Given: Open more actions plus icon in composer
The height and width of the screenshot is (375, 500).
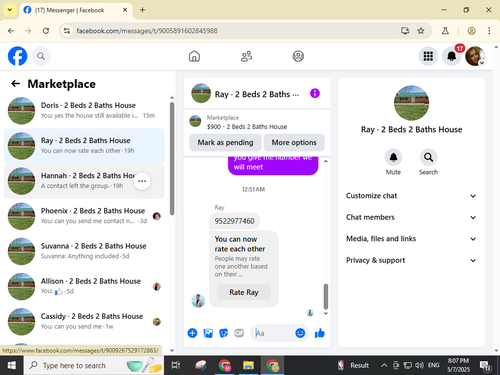Looking at the screenshot, I should click(x=192, y=333).
